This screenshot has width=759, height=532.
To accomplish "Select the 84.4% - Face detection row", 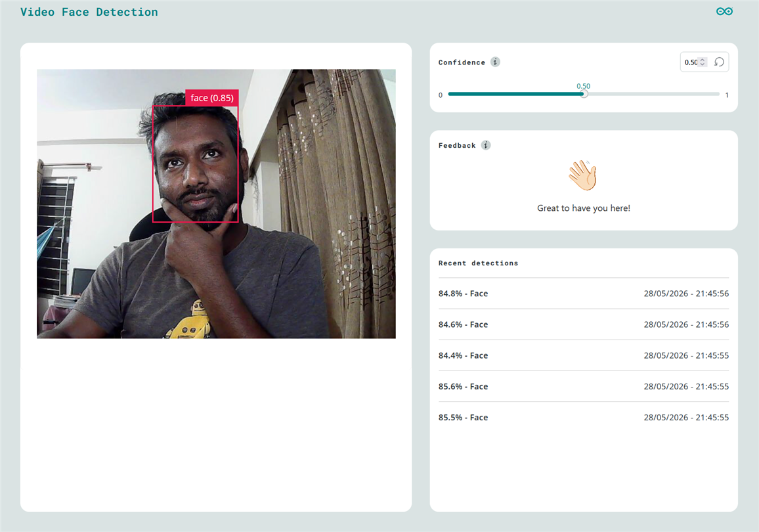I will click(583, 355).
